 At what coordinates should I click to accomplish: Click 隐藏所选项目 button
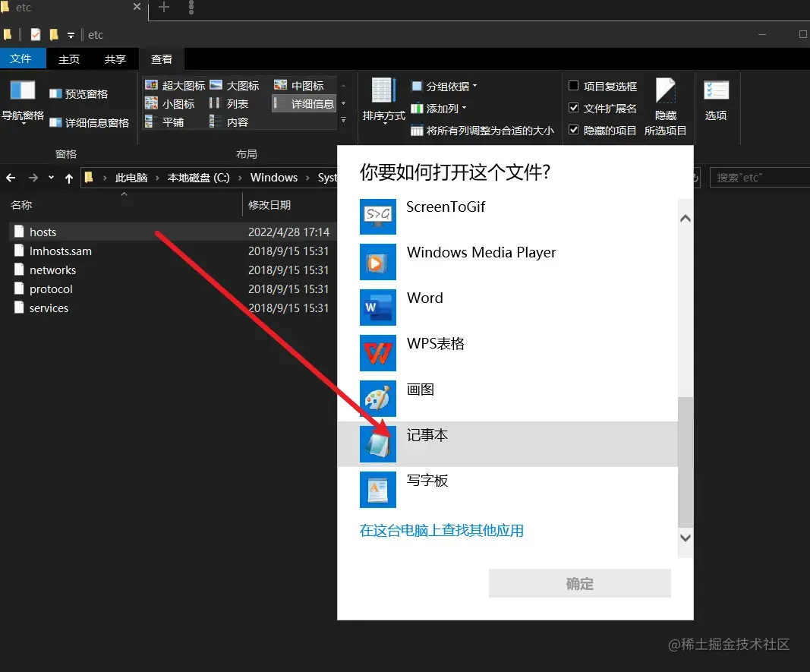tap(665, 107)
